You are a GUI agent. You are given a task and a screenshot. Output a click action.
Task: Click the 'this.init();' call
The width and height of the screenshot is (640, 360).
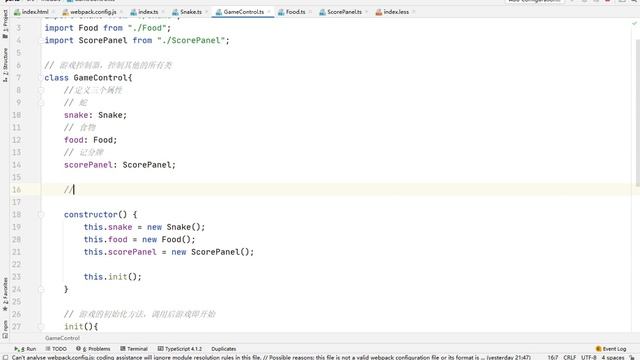(x=113, y=277)
